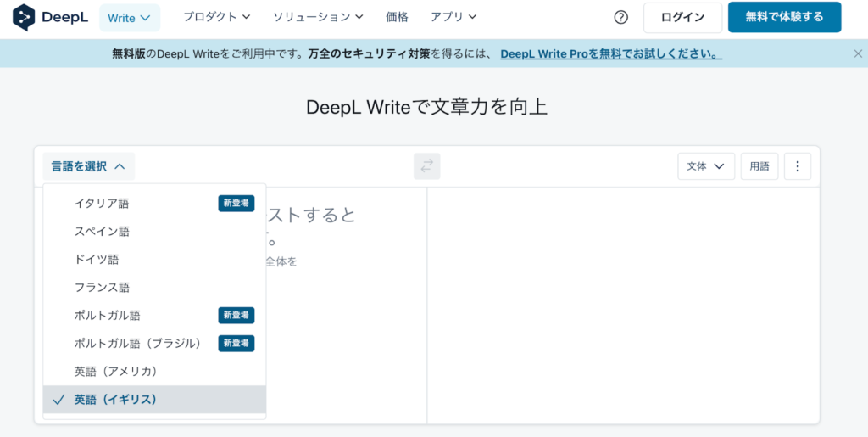Select 英語（アメリカ） from the language list

tap(154, 371)
